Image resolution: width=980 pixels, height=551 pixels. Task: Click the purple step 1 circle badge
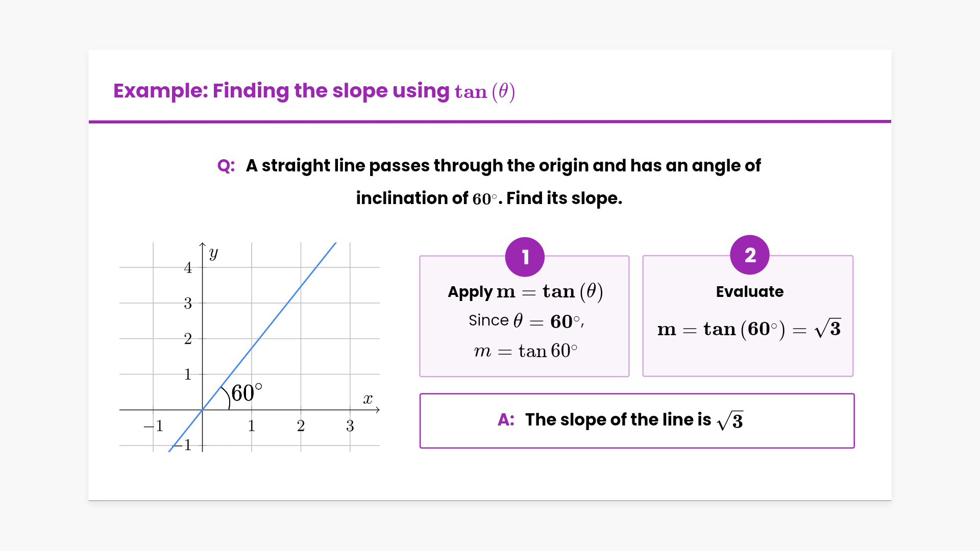(525, 257)
